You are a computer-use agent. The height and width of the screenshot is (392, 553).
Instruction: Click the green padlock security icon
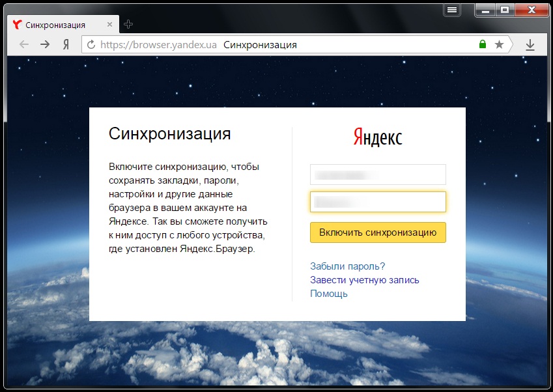[x=483, y=44]
